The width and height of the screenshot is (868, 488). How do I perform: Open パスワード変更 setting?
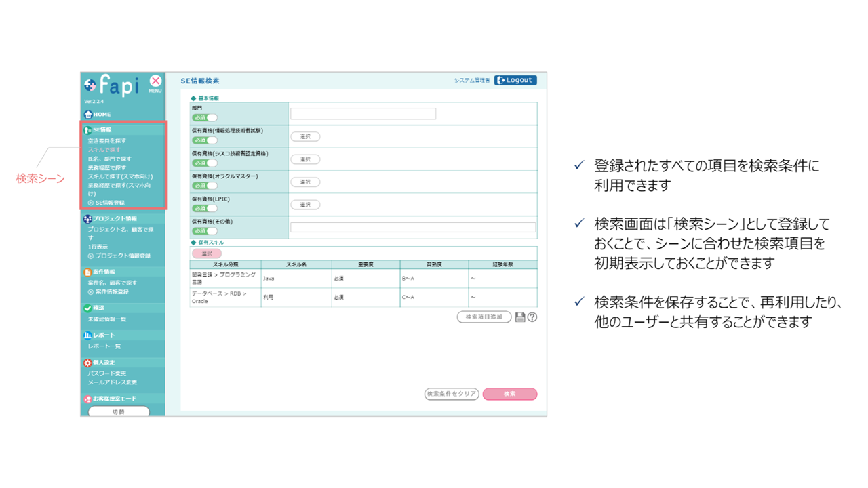coord(106,373)
